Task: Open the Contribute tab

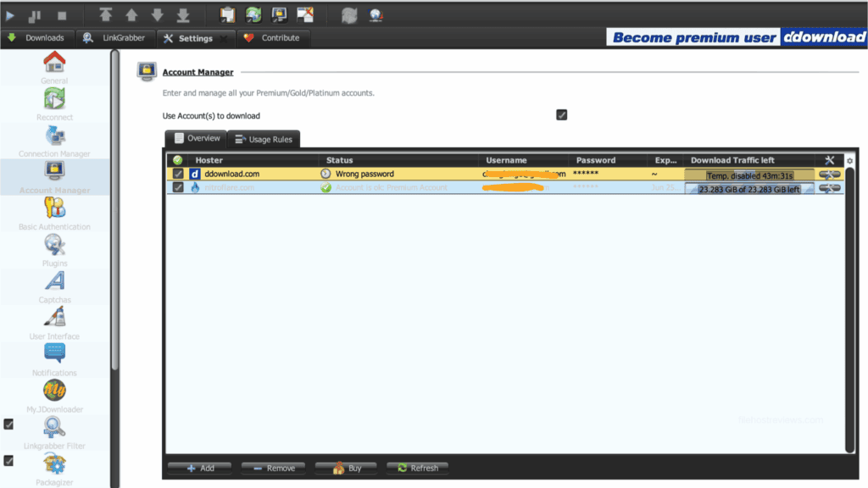Action: coord(272,38)
